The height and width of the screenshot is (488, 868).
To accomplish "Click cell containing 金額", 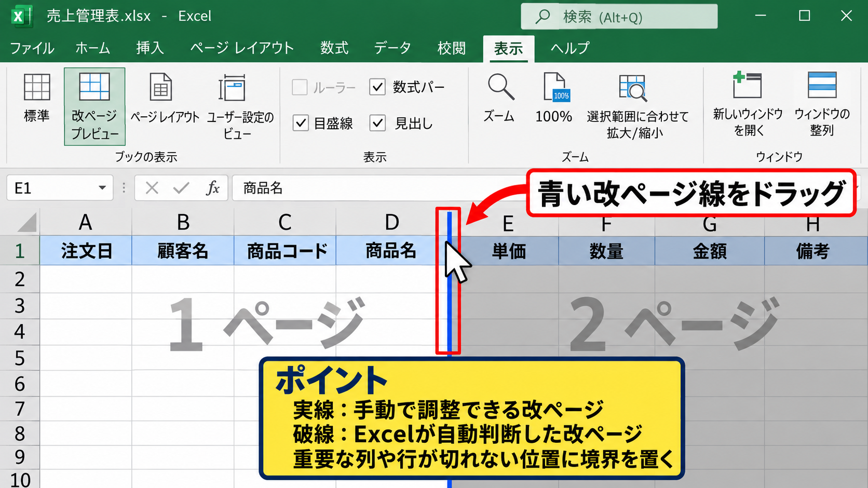I will pyautogui.click(x=710, y=251).
